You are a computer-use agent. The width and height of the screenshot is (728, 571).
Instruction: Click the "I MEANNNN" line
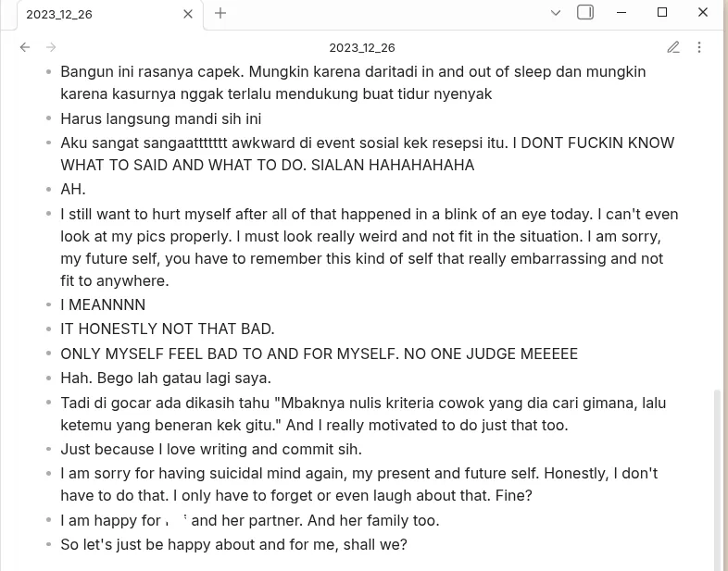pyautogui.click(x=103, y=304)
